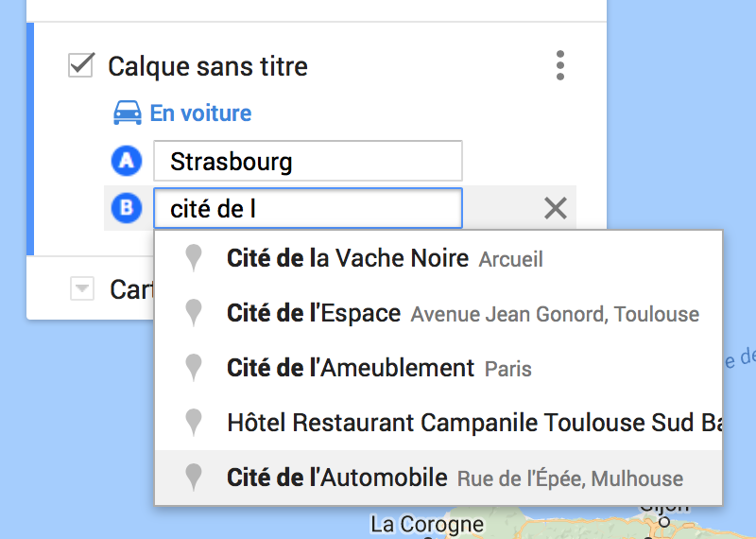Click pin icon beside Cité de la Vache Noire
756x539 pixels.
click(194, 257)
